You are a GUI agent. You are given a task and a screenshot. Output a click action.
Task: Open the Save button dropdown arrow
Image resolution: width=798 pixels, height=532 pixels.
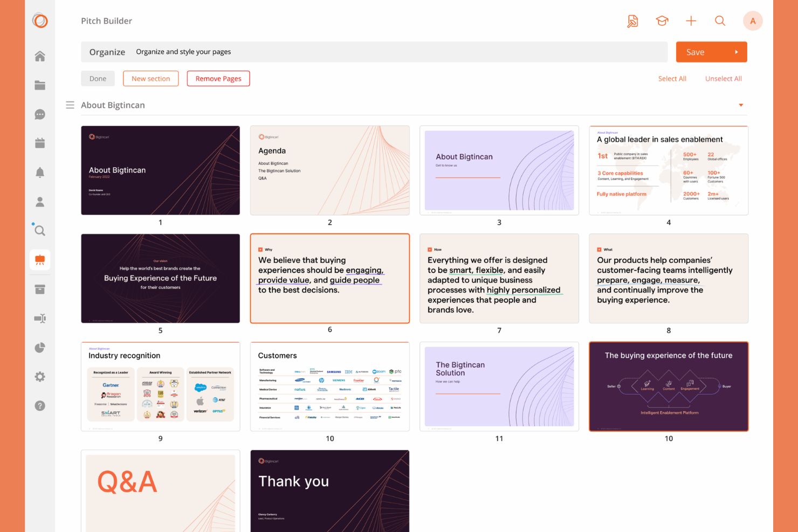click(x=737, y=52)
